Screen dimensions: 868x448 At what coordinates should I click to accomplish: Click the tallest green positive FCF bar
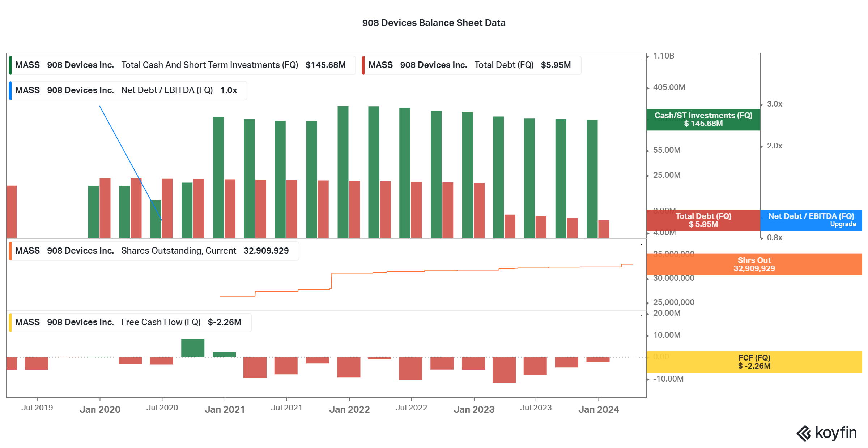(x=193, y=348)
